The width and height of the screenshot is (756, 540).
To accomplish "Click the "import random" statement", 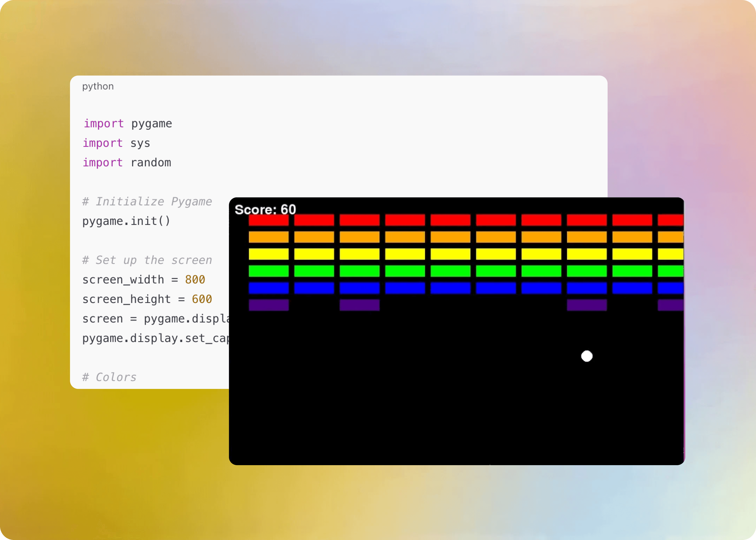I will click(x=127, y=162).
